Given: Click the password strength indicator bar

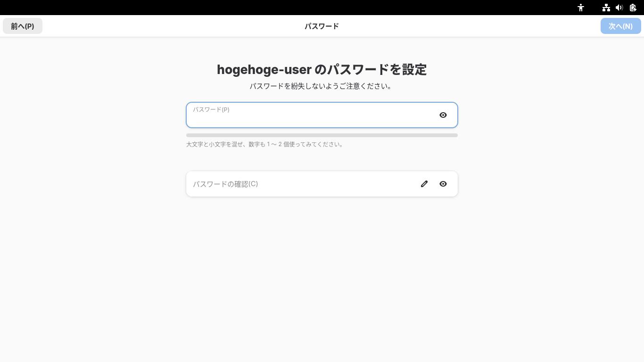Looking at the screenshot, I should point(322,135).
